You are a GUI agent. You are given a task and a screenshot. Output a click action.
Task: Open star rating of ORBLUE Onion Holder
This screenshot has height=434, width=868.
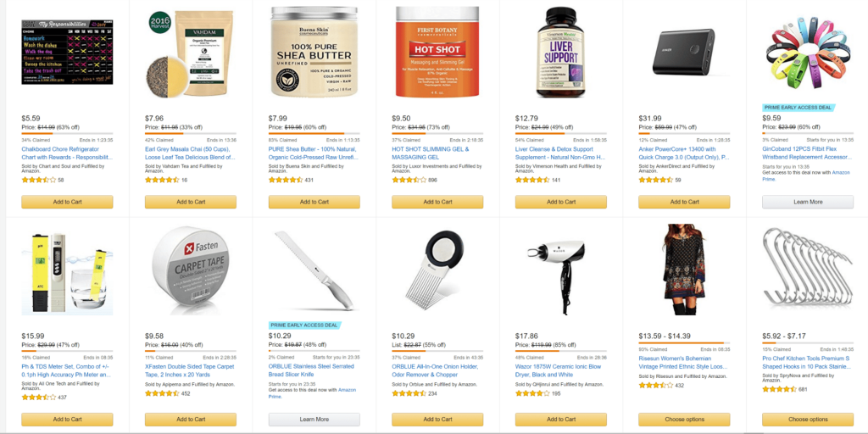(409, 393)
